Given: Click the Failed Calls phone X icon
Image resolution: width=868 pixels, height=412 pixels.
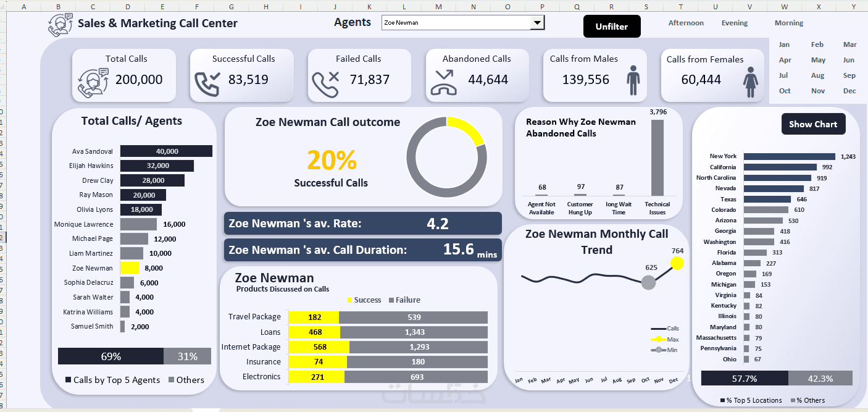Looking at the screenshot, I should [x=326, y=85].
